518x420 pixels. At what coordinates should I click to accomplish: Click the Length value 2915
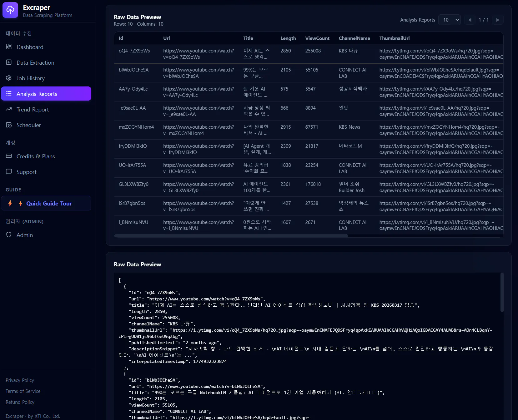[x=286, y=127]
